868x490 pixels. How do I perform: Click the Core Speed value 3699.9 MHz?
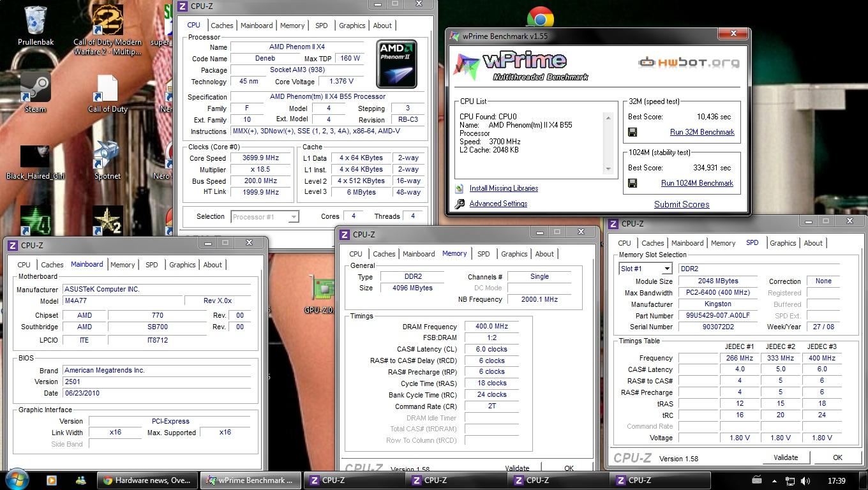(x=260, y=158)
